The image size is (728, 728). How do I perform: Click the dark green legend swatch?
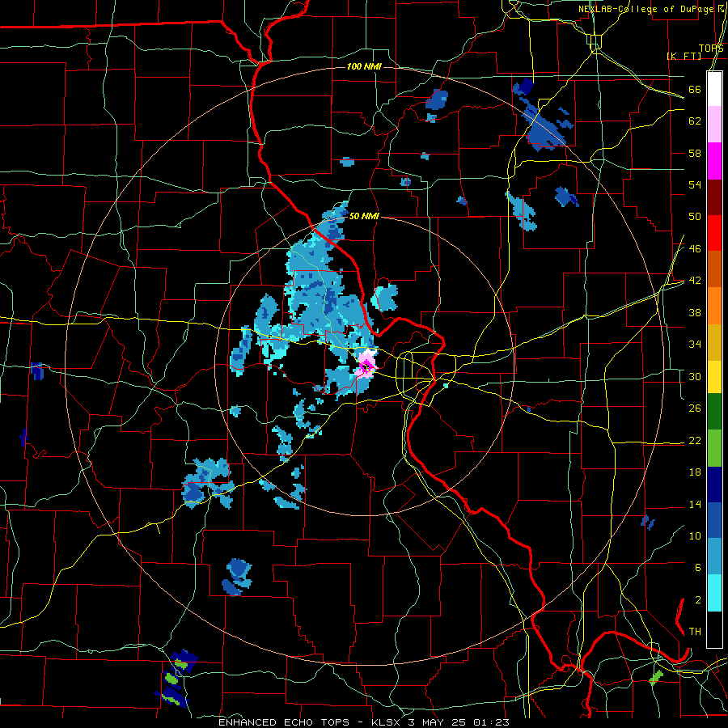click(x=714, y=412)
